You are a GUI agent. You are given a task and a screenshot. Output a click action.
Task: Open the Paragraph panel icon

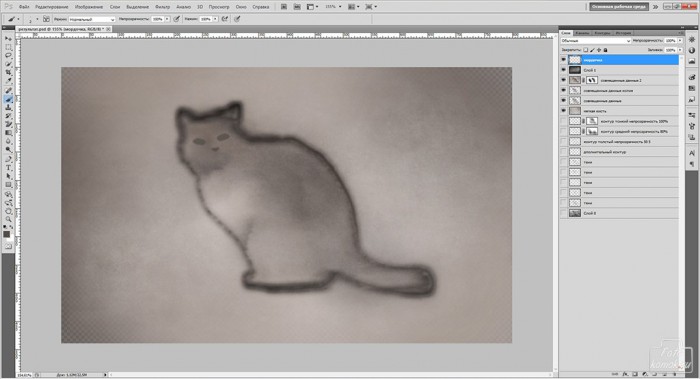coord(692,164)
